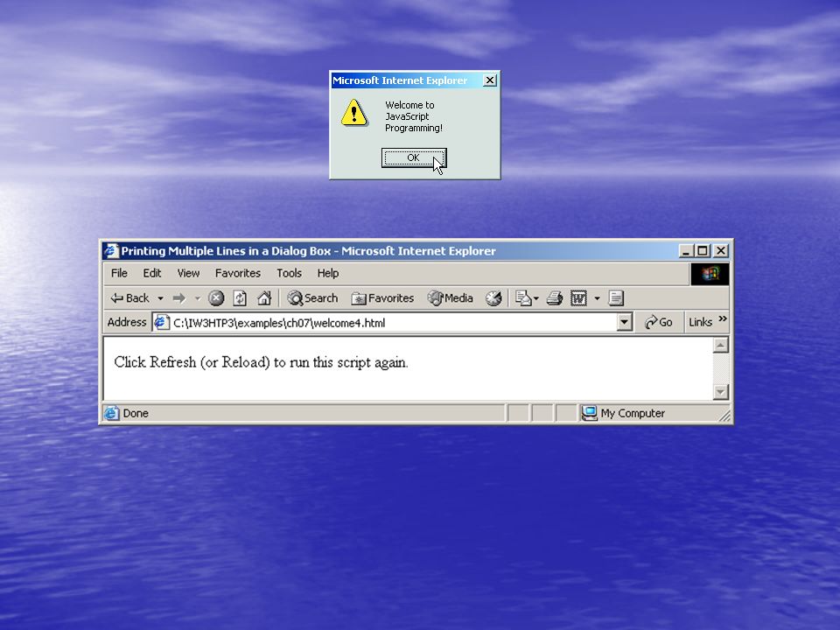840x630 pixels.
Task: Minimize the Internet Explorer browser window
Action: click(x=686, y=251)
